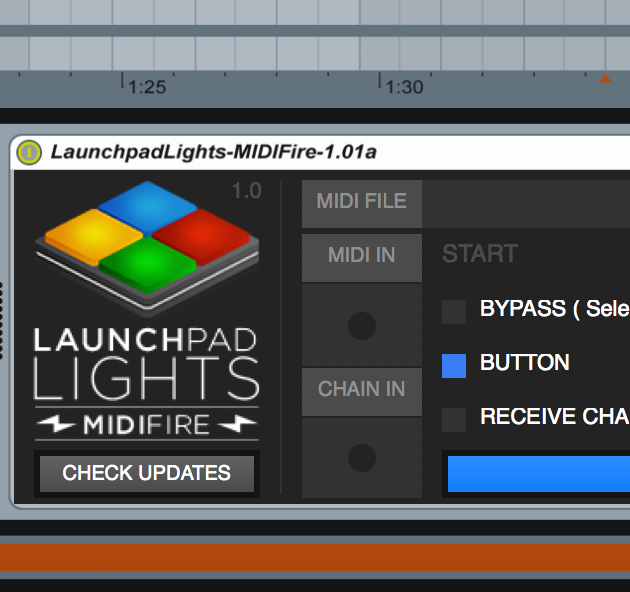Click the MIDI IN indicator dot

pos(362,326)
